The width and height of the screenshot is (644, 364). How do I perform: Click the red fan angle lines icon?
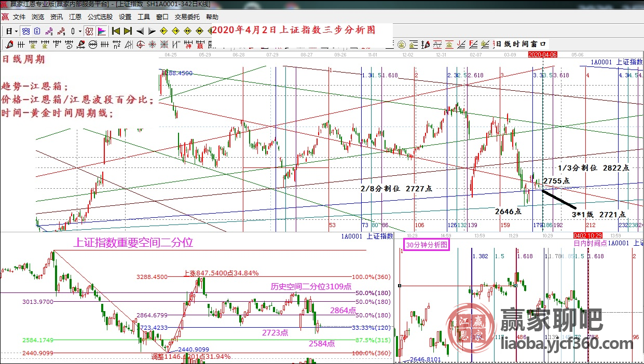[460, 44]
